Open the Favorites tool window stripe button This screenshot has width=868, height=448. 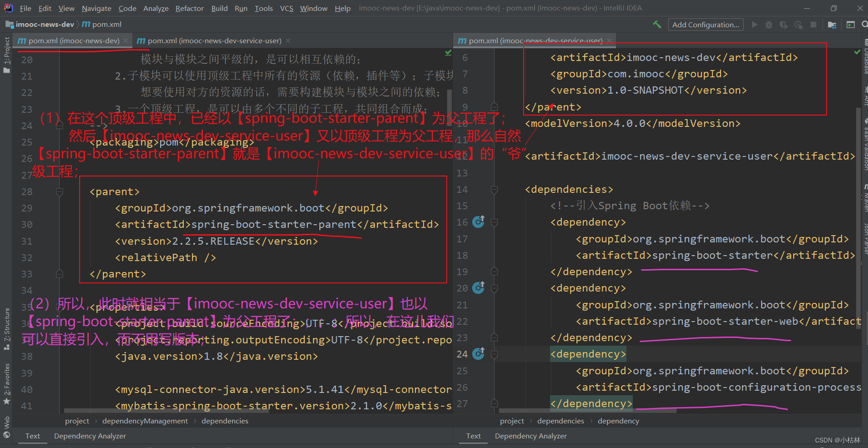click(x=6, y=384)
